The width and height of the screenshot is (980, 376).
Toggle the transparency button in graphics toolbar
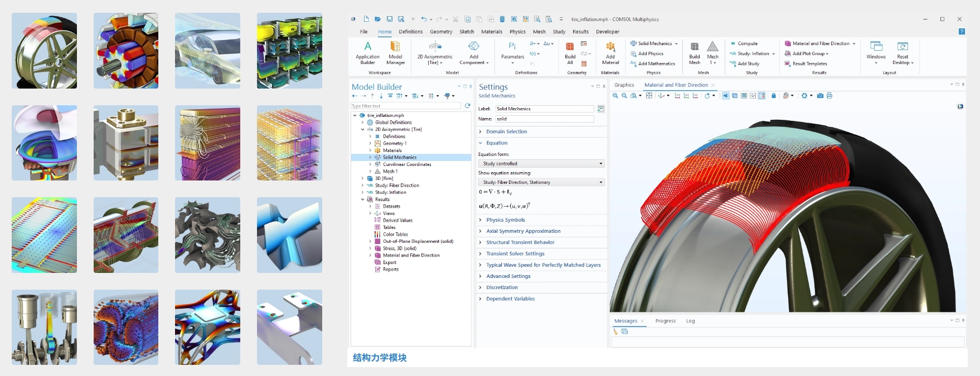tap(735, 96)
